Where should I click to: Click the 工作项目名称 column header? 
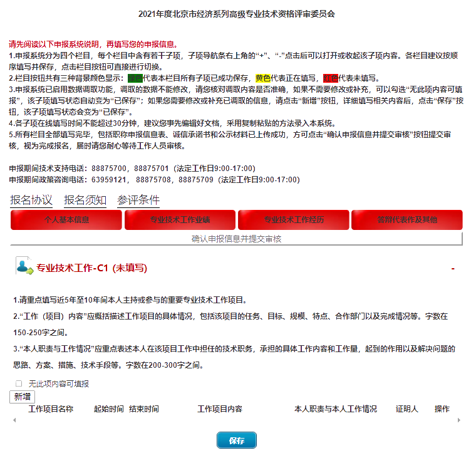pos(51,409)
